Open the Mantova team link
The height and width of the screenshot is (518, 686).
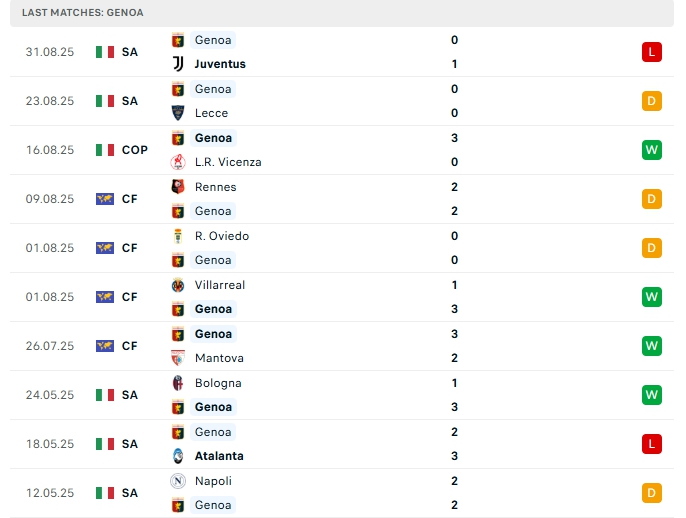tap(219, 358)
